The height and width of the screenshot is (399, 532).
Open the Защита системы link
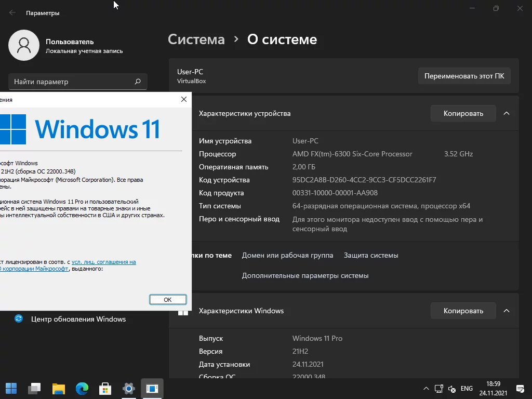tap(371, 255)
